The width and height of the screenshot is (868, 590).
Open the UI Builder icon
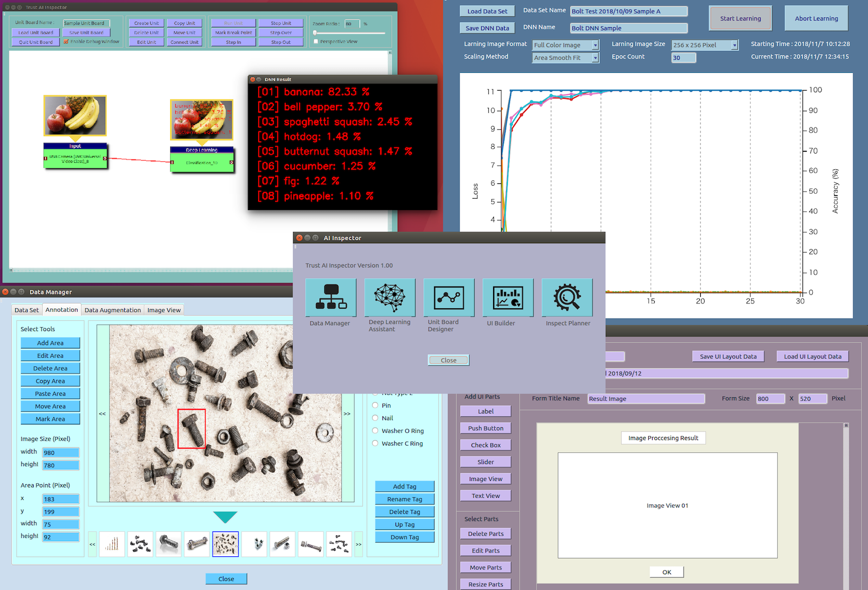click(x=508, y=297)
